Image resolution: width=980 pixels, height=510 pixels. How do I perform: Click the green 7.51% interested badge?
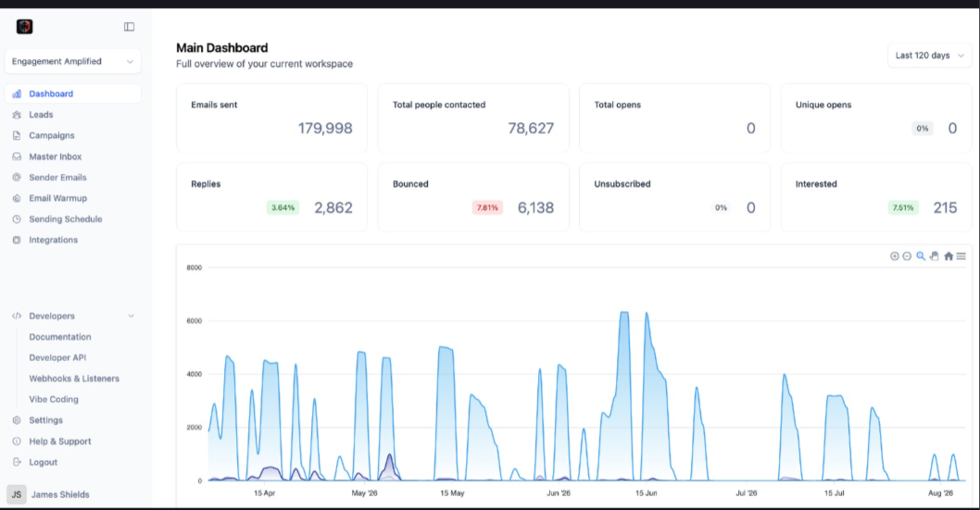coord(903,208)
